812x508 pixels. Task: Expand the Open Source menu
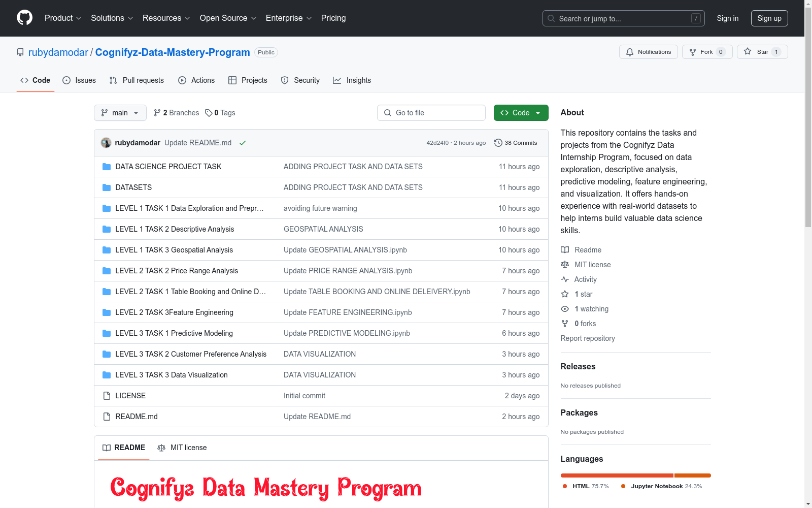(228, 18)
